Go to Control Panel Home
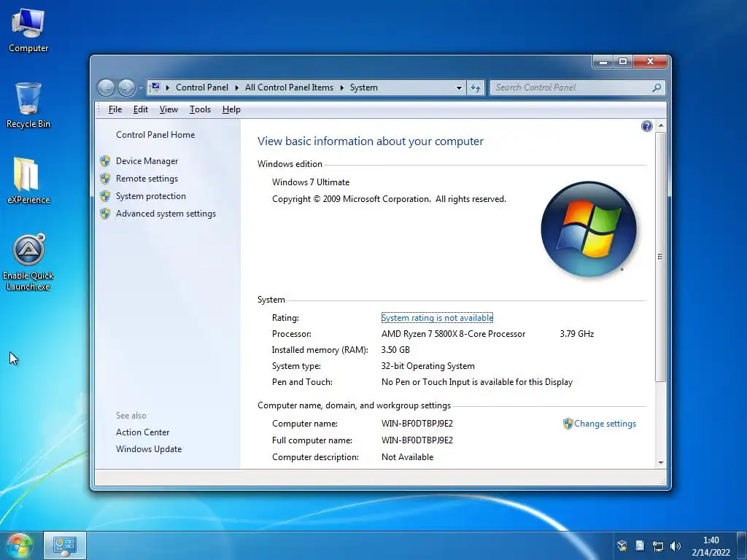 [x=155, y=135]
